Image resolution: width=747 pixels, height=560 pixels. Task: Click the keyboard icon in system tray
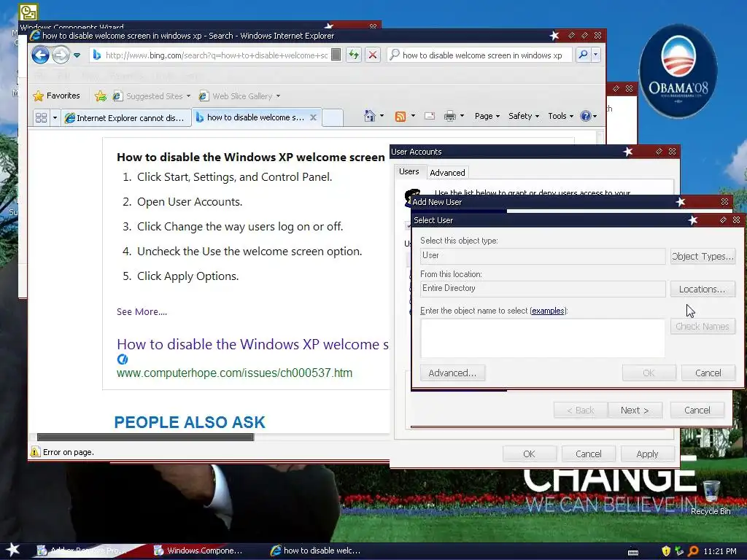[633, 553]
